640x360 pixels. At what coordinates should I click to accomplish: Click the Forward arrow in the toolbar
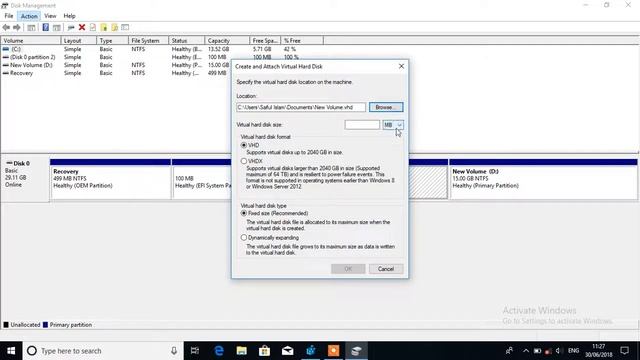[17, 27]
